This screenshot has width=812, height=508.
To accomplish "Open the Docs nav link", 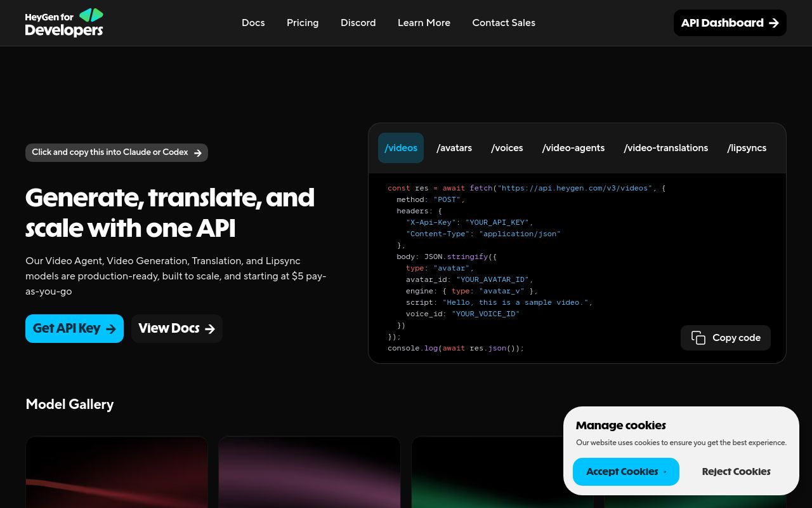I will tap(253, 23).
